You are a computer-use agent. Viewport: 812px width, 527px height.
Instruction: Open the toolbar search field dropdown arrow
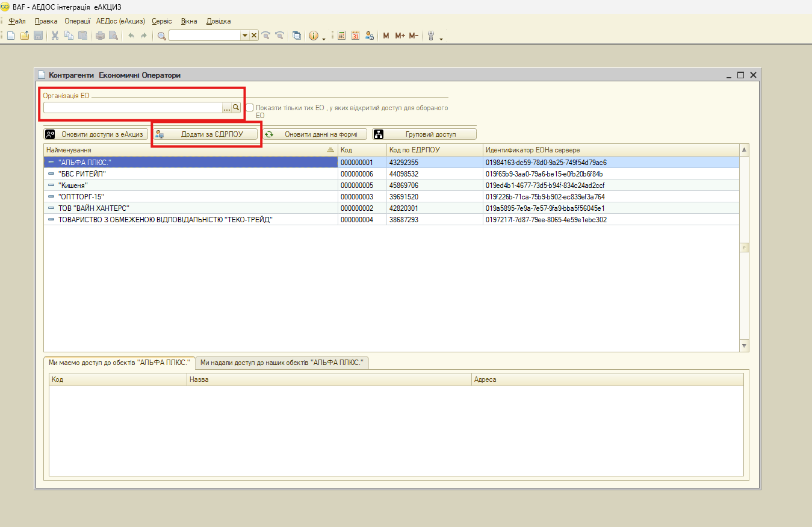click(245, 36)
